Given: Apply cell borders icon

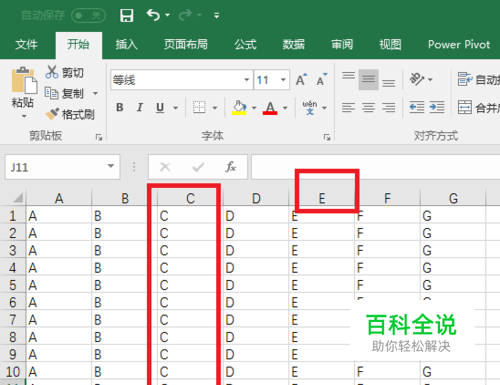Looking at the screenshot, I should pyautogui.click(x=199, y=107).
